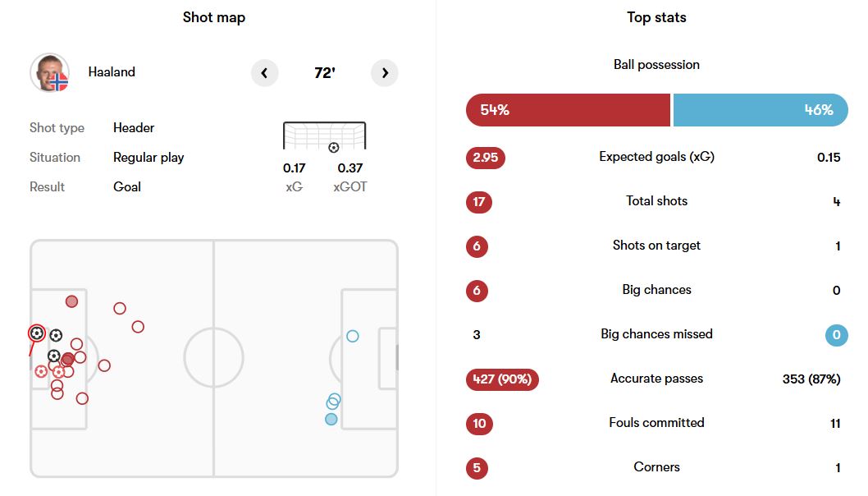
Task: Click the blue 0 big chances missed badge
Action: point(836,334)
